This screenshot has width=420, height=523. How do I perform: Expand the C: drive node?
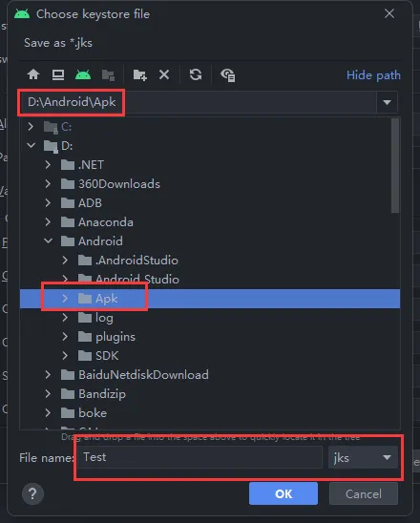[x=31, y=126]
